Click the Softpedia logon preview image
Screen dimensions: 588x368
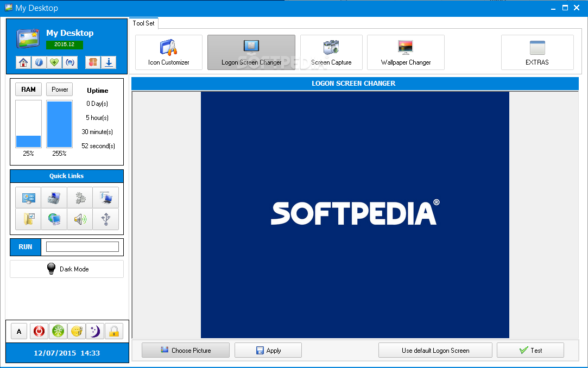pyautogui.click(x=355, y=215)
